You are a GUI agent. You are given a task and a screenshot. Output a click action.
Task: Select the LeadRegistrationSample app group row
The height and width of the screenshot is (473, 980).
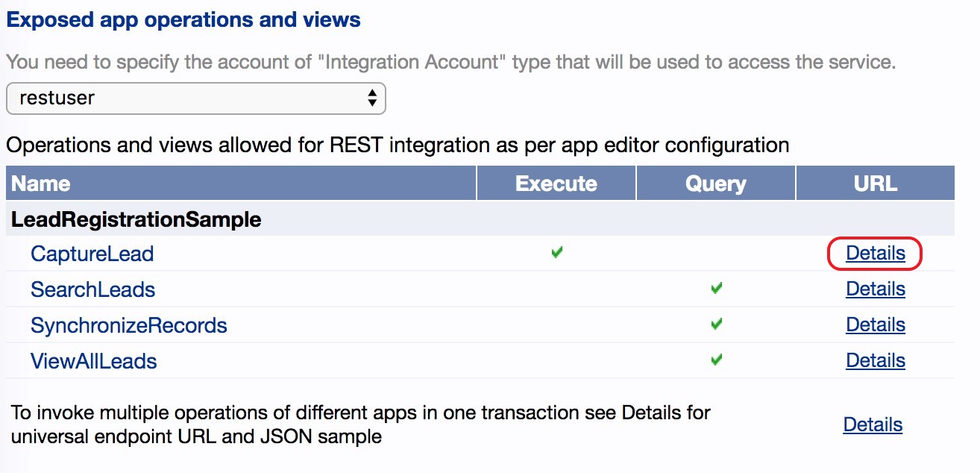[136, 219]
